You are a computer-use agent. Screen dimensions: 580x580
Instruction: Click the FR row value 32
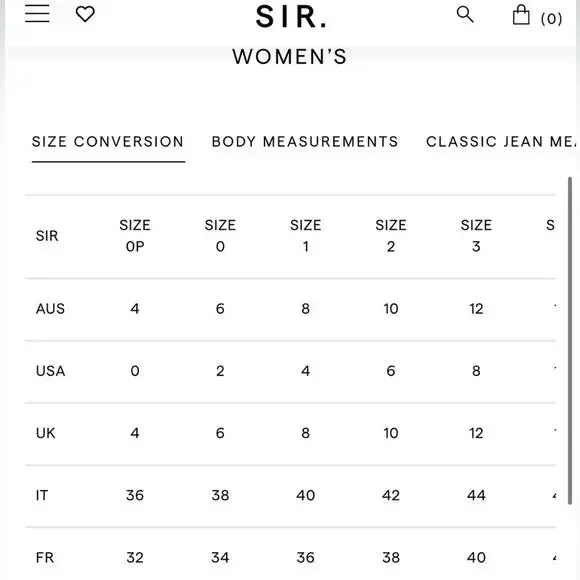click(135, 557)
